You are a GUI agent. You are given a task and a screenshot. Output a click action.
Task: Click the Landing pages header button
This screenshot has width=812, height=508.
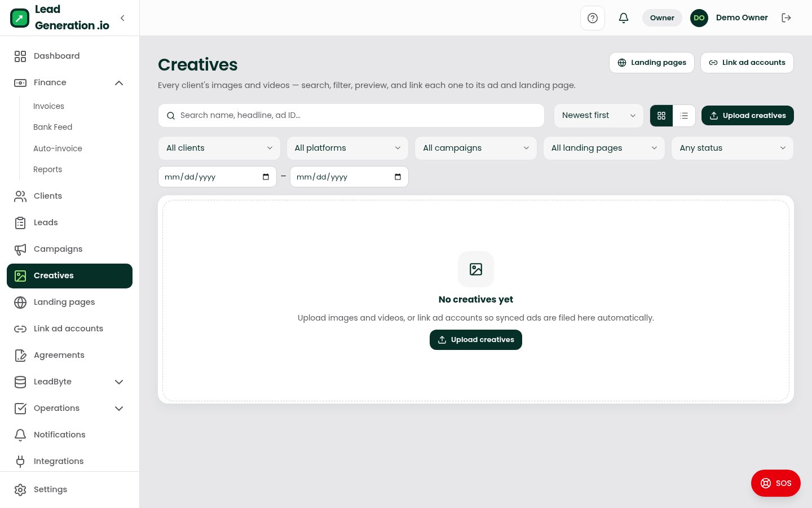[652, 63]
